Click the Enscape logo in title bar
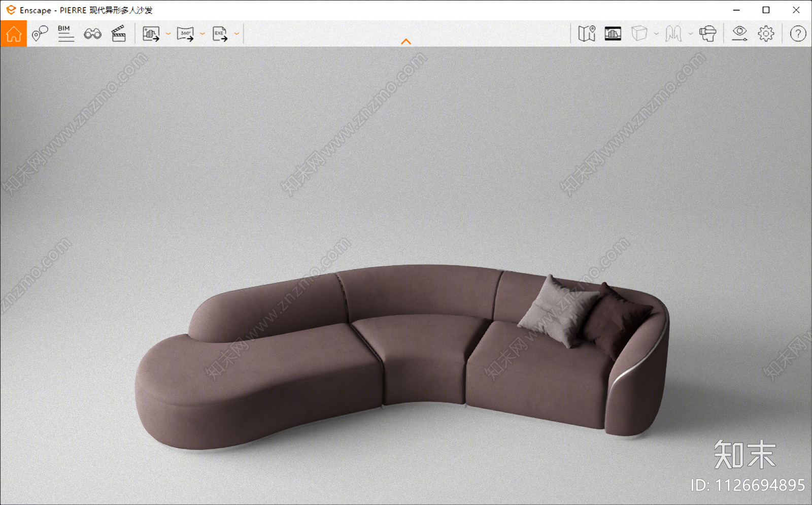This screenshot has height=505, width=812. tap(11, 10)
